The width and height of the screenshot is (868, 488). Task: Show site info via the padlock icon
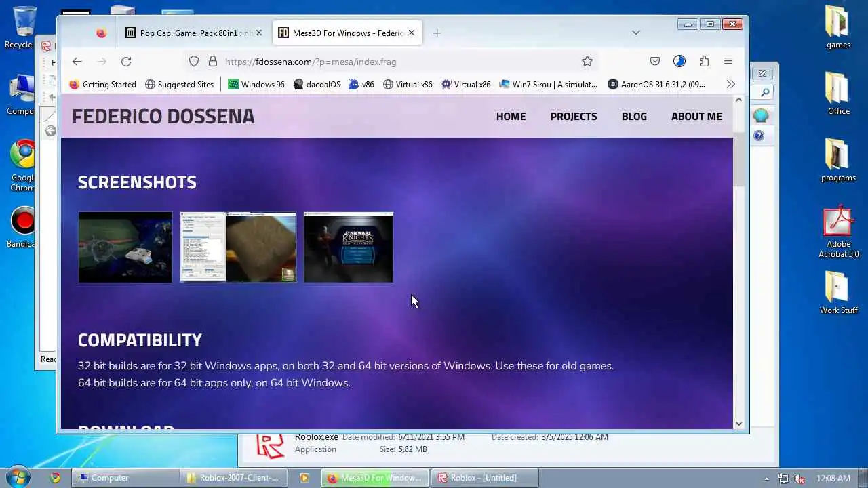[213, 62]
